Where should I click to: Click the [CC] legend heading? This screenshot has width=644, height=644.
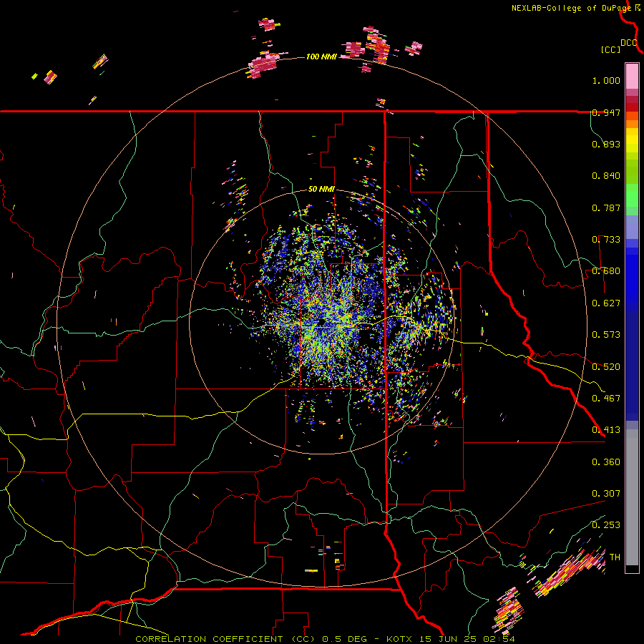pos(611,49)
